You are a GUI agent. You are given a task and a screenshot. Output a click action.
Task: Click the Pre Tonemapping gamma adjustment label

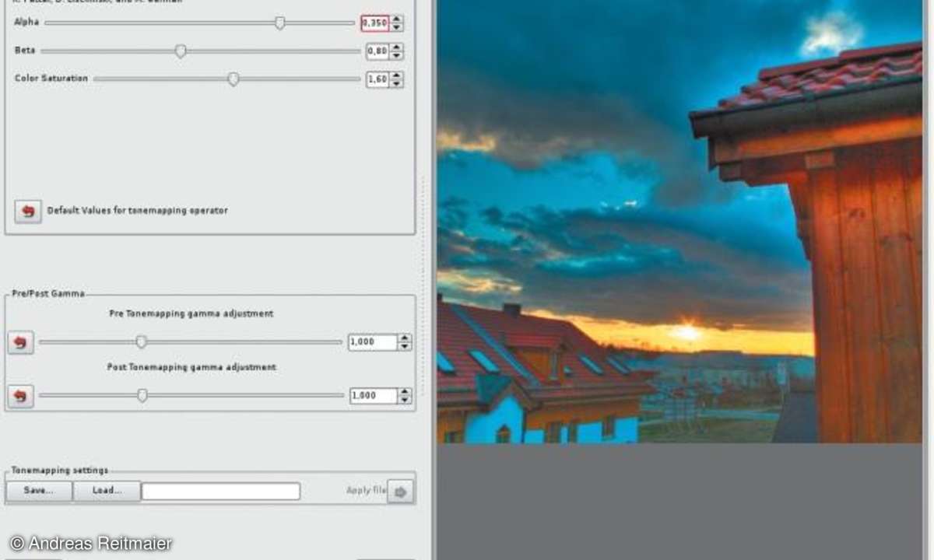(191, 313)
